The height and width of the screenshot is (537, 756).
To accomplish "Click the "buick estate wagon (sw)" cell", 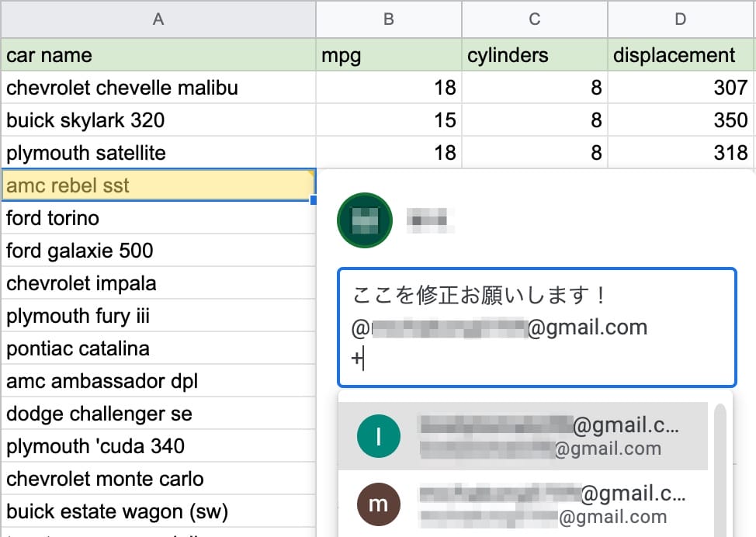I will (x=158, y=511).
